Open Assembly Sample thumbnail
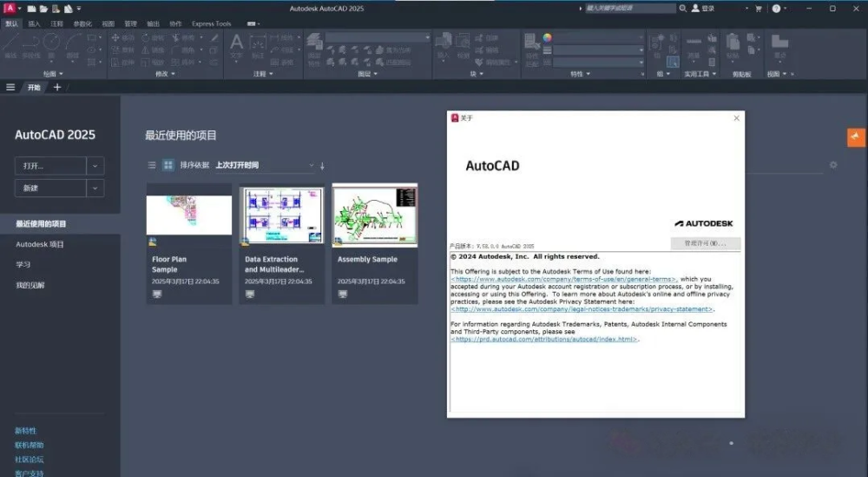 375,215
